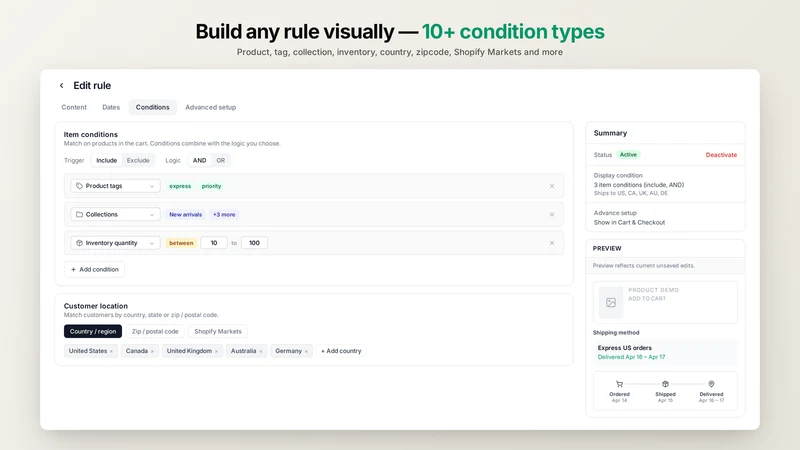
Task: Switch logic to OR
Action: click(x=220, y=160)
